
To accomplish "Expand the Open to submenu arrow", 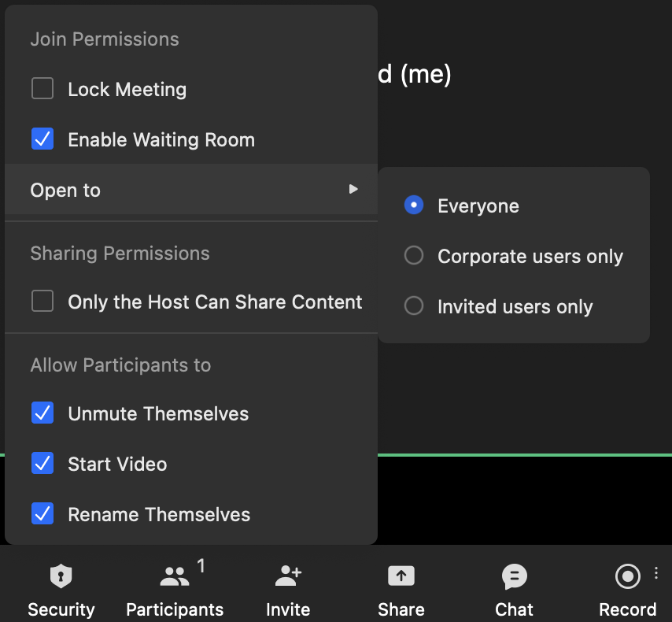I will tap(353, 190).
